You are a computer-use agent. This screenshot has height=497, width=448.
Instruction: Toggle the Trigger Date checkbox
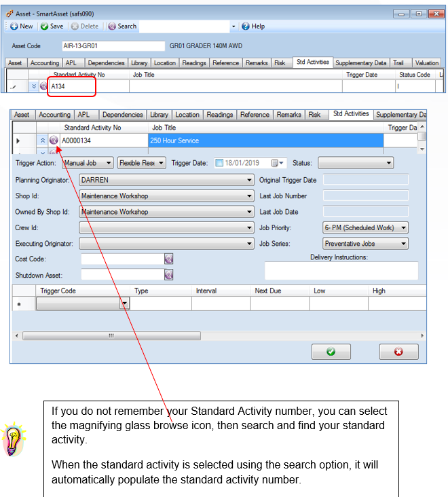pyautogui.click(x=219, y=163)
